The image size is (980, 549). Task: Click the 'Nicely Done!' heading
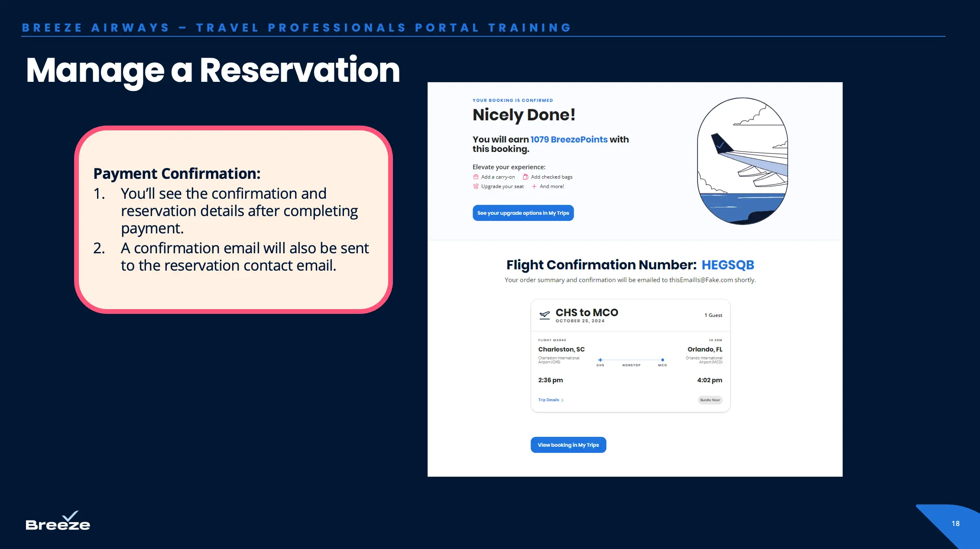click(524, 115)
